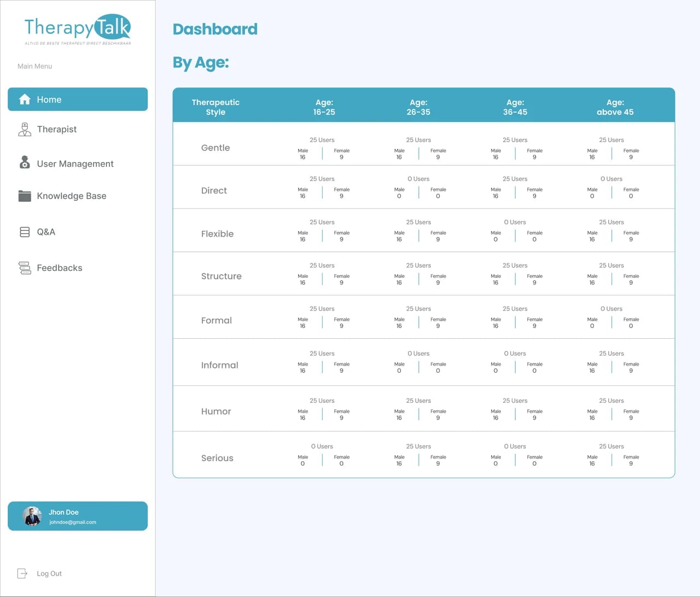Select the Humor row label
Screen dimensions: 700x597
tap(216, 411)
